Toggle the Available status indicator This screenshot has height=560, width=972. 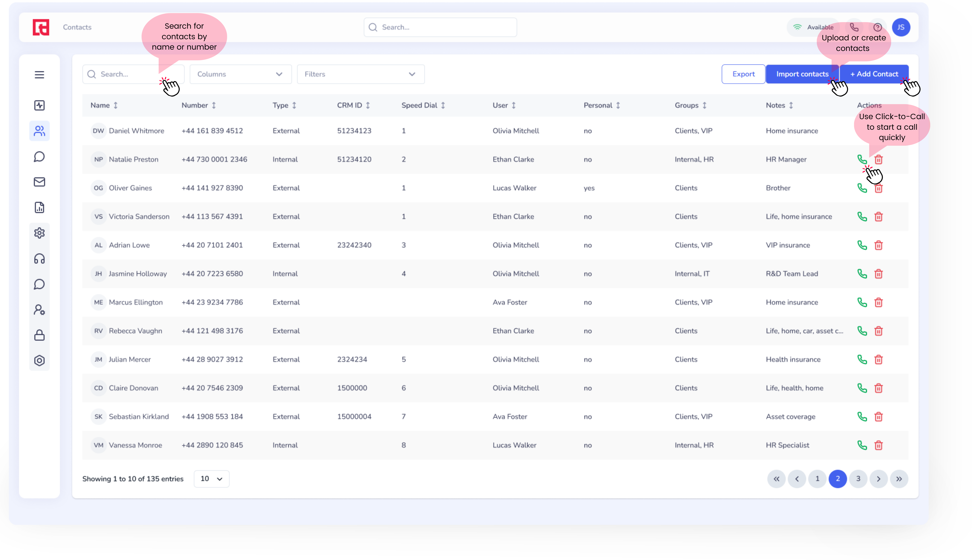[x=813, y=27]
